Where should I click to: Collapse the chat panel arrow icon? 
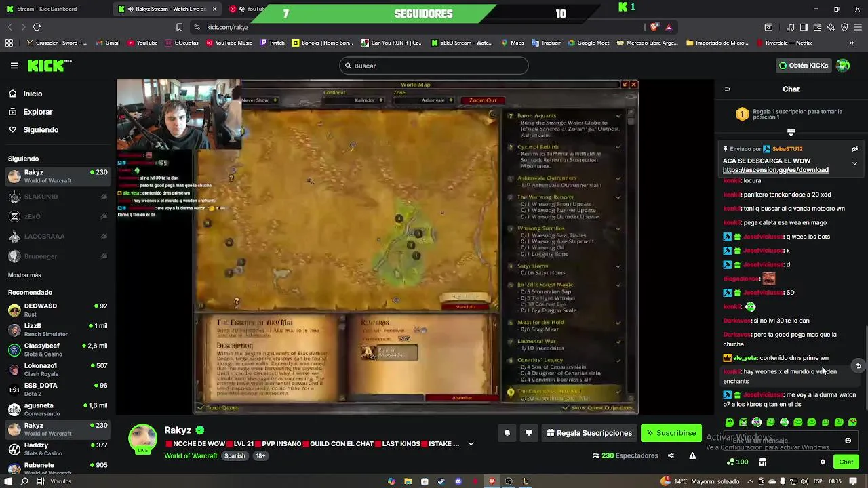point(728,89)
